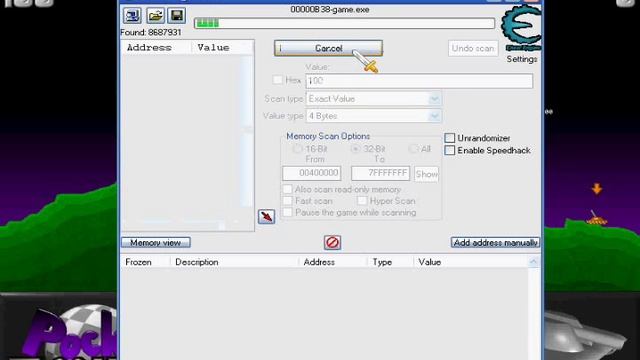Click the Show button beside the To field
Screen dimensions: 640x360
coord(427,174)
